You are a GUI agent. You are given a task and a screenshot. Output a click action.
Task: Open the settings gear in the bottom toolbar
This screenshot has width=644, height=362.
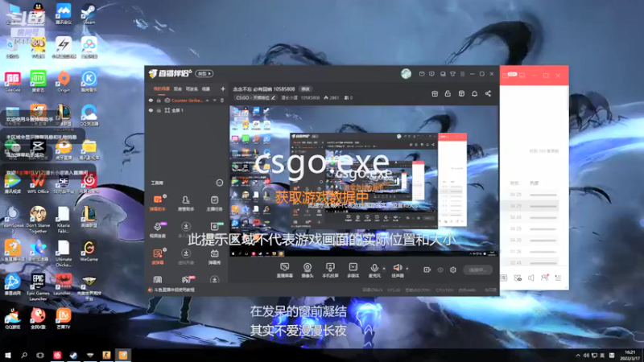[453, 269]
